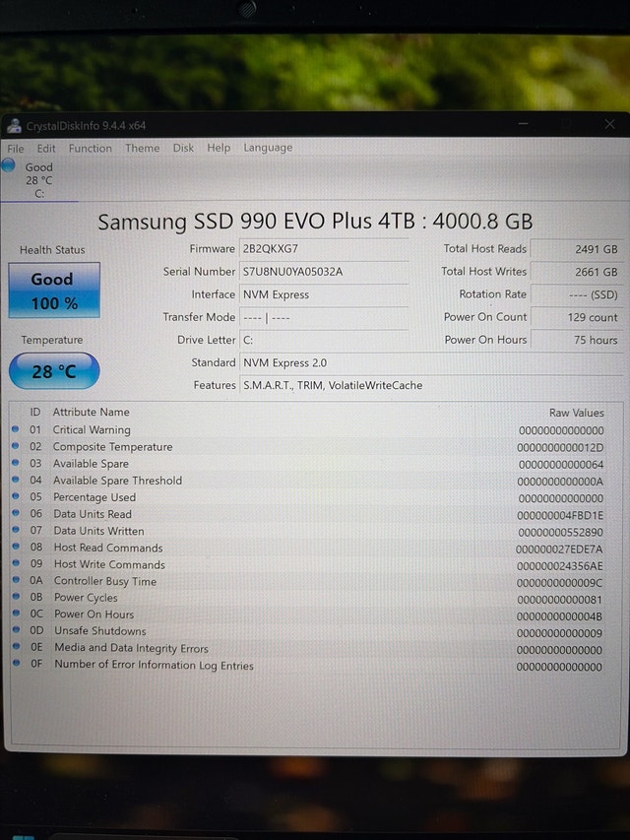Click the Standard field NVM Express 2.0

click(431, 363)
